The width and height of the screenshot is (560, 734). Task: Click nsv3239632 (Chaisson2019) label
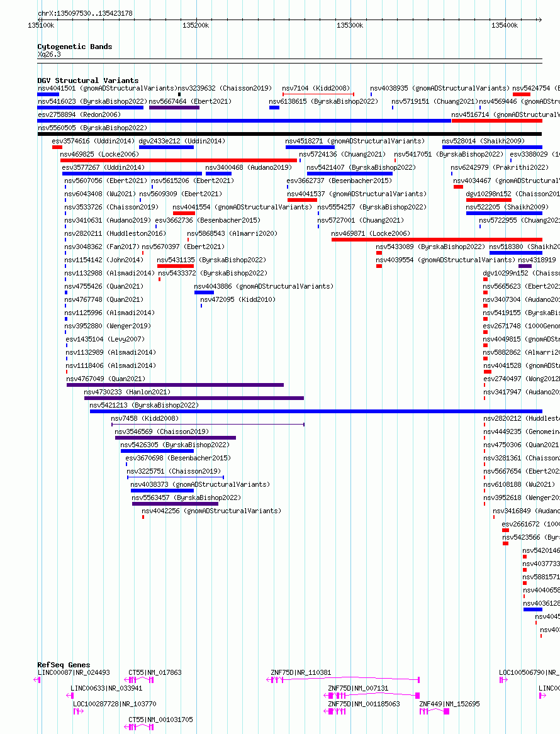click(x=225, y=89)
